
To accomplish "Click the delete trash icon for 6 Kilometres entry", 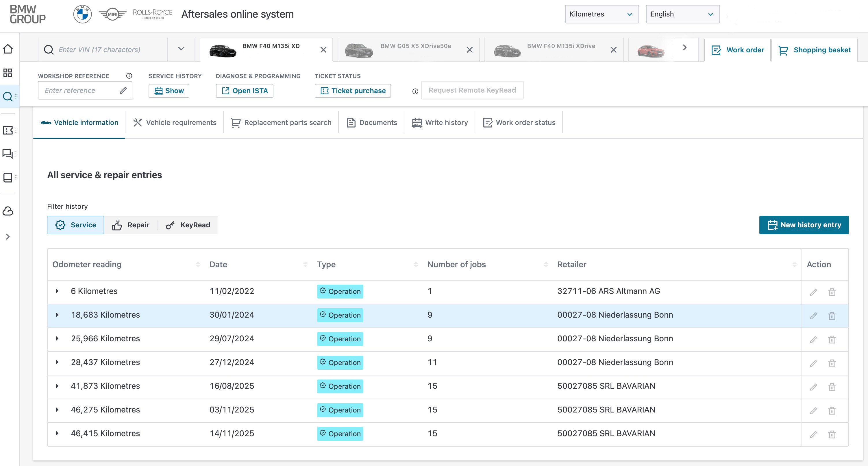I will pos(832,292).
